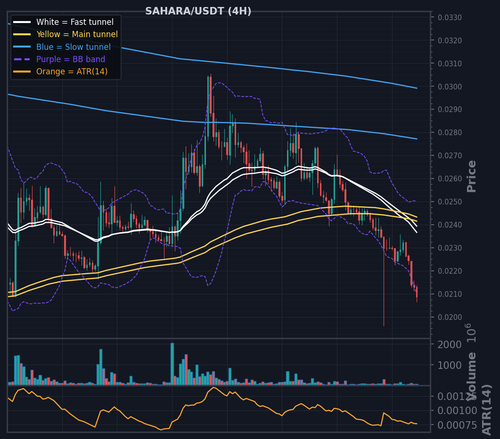Click the 2000 volume axis label
Screen dimensions: 500x439
click(x=449, y=345)
